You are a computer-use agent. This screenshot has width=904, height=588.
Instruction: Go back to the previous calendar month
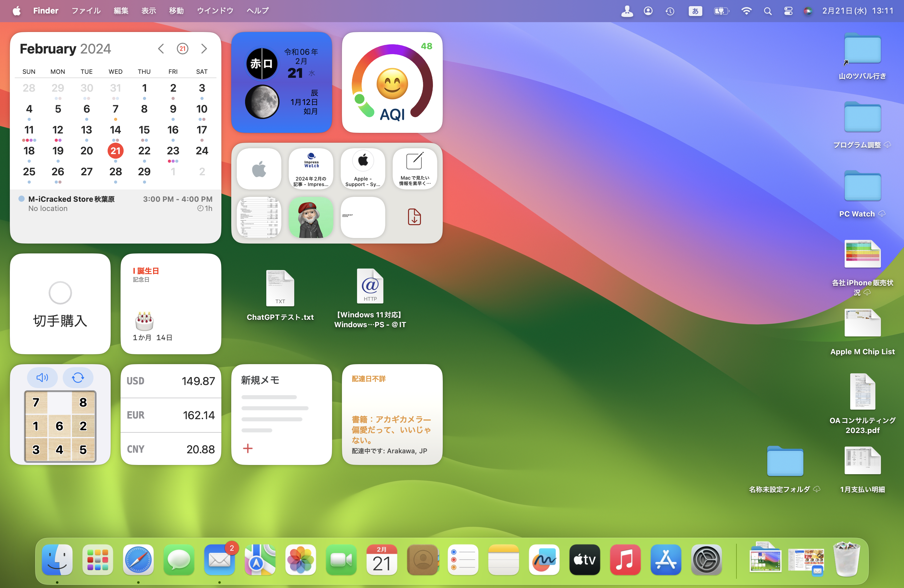(161, 49)
